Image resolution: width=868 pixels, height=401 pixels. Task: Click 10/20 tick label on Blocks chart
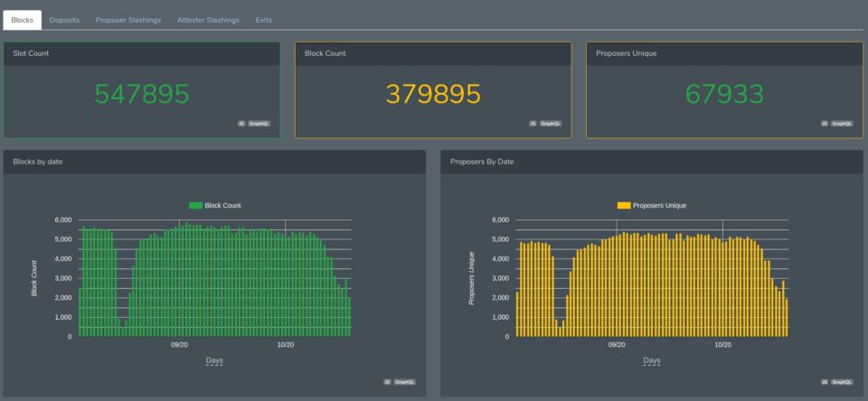285,345
